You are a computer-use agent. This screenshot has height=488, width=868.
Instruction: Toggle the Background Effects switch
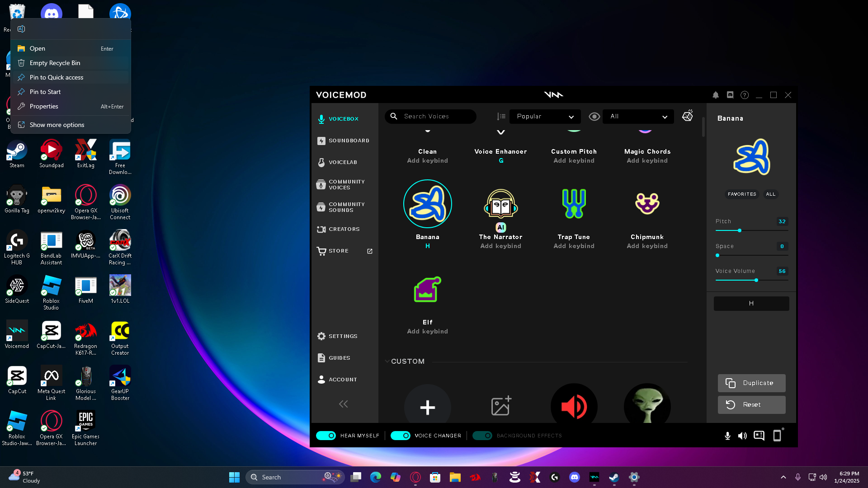[x=482, y=436]
